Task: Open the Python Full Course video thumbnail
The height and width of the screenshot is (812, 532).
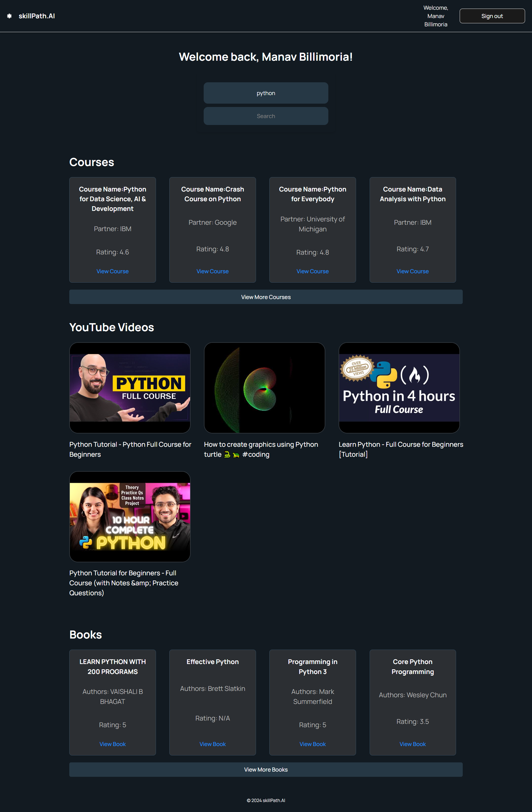Action: click(x=130, y=388)
